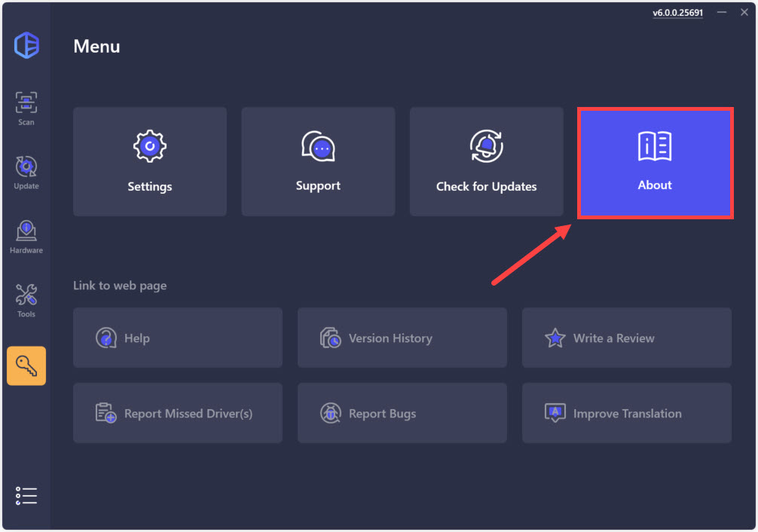
Task: Open the Scan section in sidebar
Action: pos(26,109)
